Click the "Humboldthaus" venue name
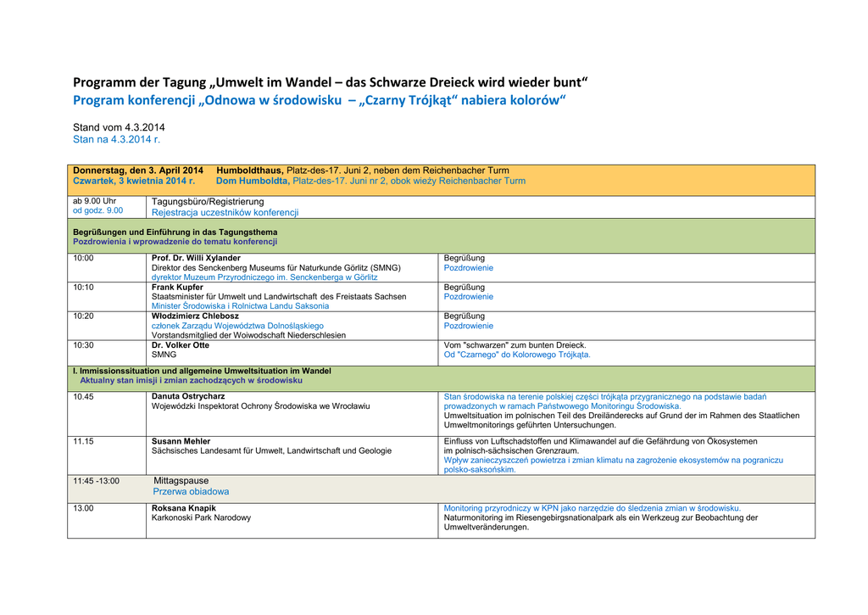 point(250,171)
